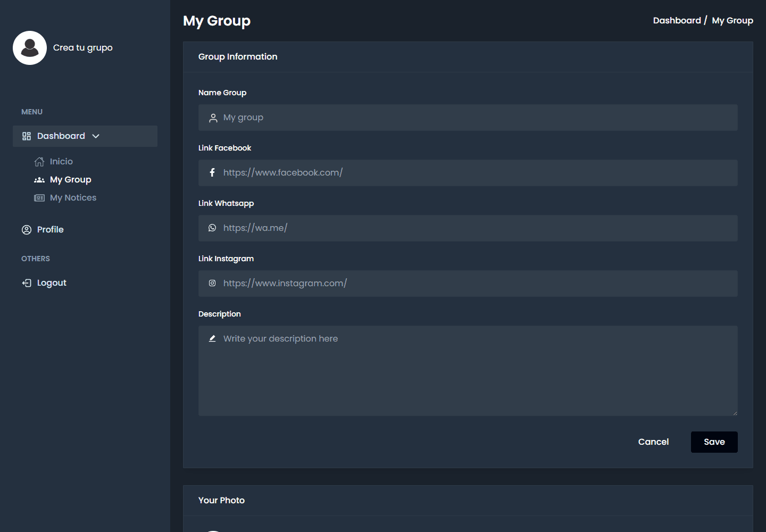Collapse the Dashboard menu chevron
Viewport: 766px width, 532px height.
coord(96,136)
